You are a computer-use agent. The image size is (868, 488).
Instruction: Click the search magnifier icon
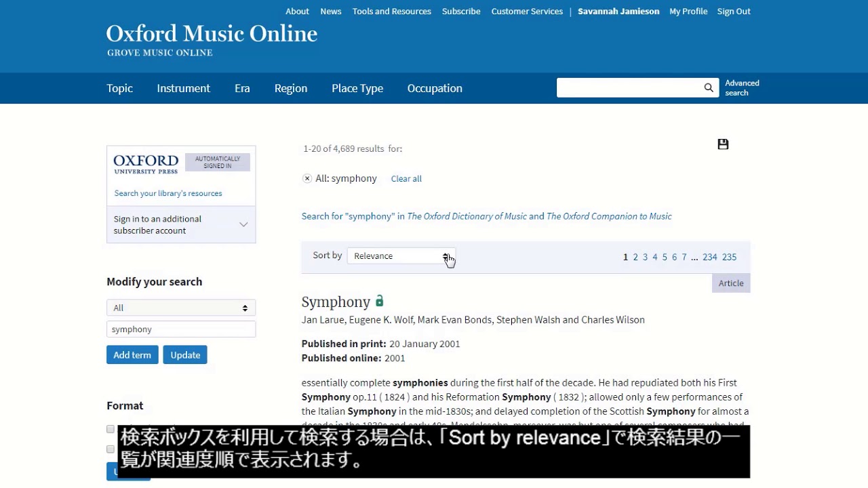point(709,87)
